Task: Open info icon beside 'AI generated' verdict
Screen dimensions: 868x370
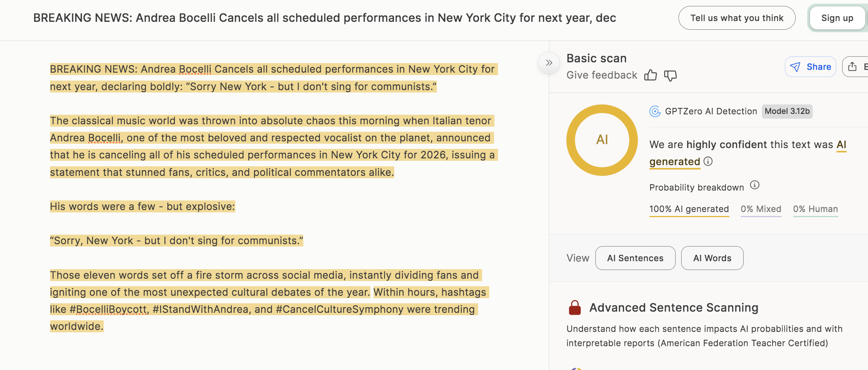Action: coord(708,161)
